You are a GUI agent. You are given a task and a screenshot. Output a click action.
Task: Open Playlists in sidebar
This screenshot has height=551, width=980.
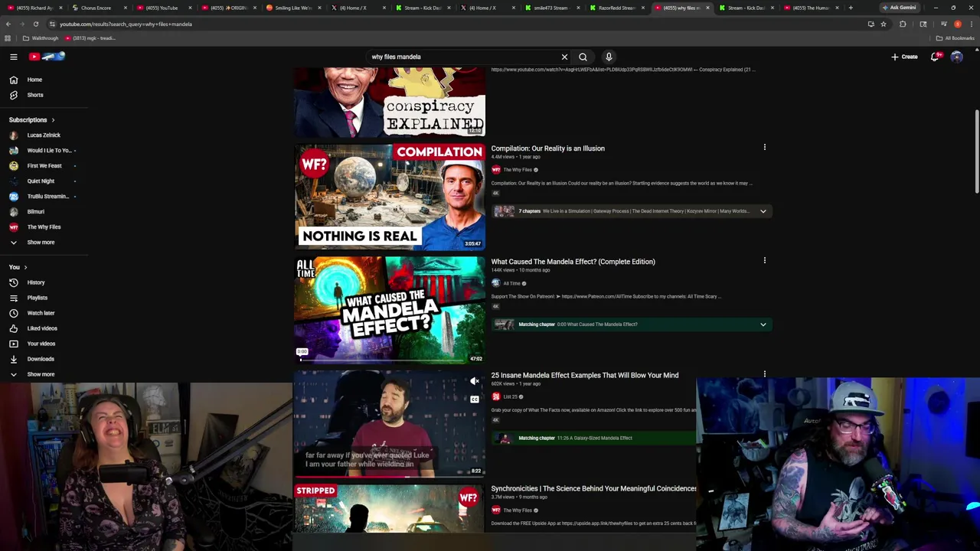point(37,298)
